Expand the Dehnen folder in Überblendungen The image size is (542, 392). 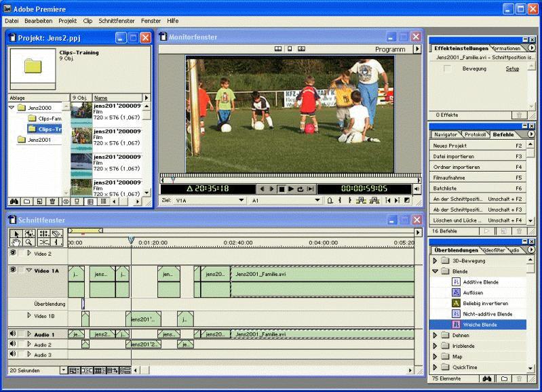click(x=435, y=335)
